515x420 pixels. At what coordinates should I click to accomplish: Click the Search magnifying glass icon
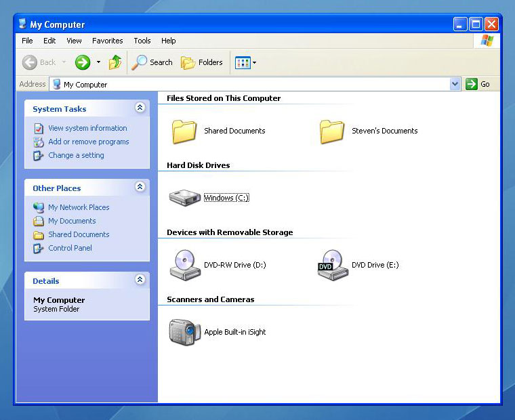click(x=139, y=62)
